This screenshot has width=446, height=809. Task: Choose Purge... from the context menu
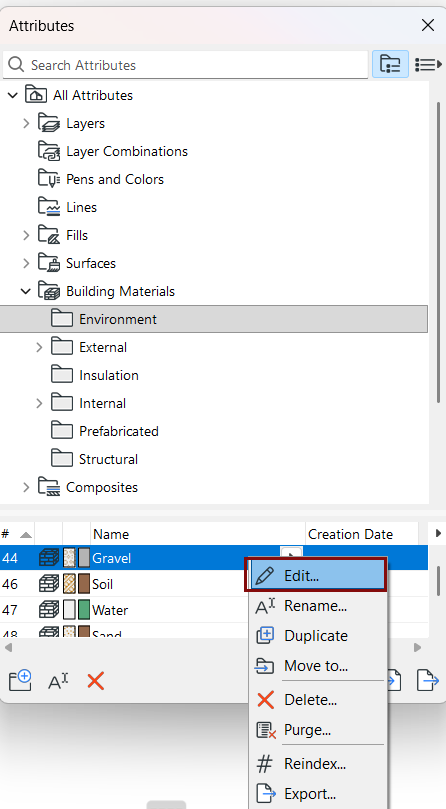[x=317, y=730]
